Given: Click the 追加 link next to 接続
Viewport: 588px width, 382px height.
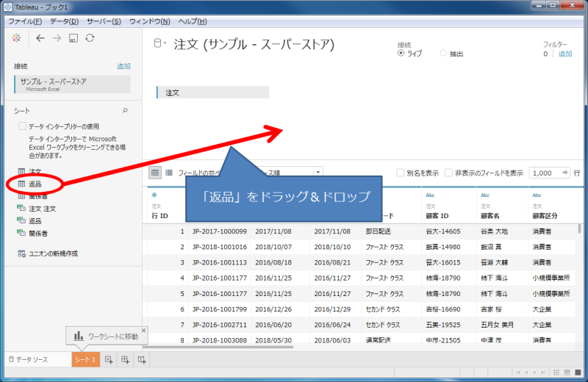Looking at the screenshot, I should click(123, 66).
